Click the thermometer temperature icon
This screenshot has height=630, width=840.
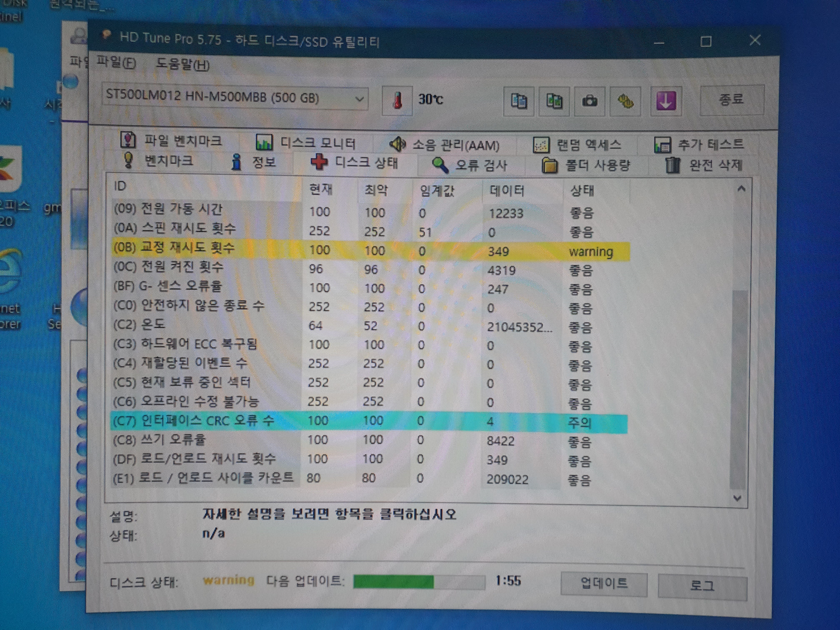397,100
